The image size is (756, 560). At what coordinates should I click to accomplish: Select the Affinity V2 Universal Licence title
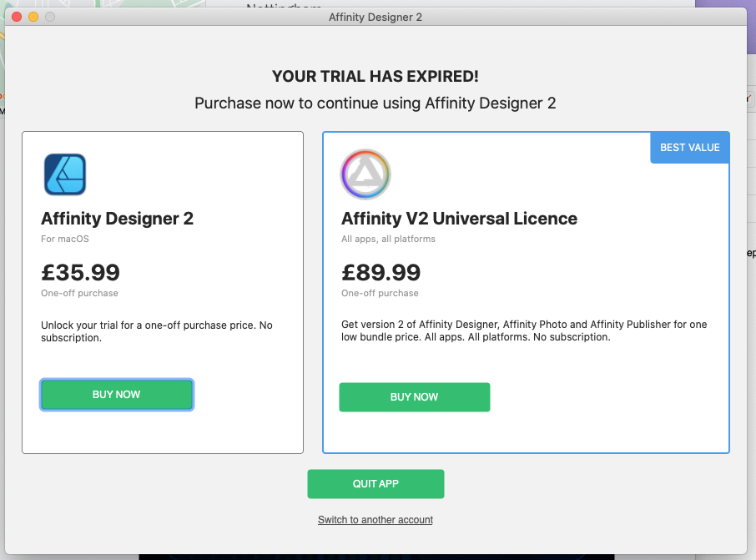point(459,219)
